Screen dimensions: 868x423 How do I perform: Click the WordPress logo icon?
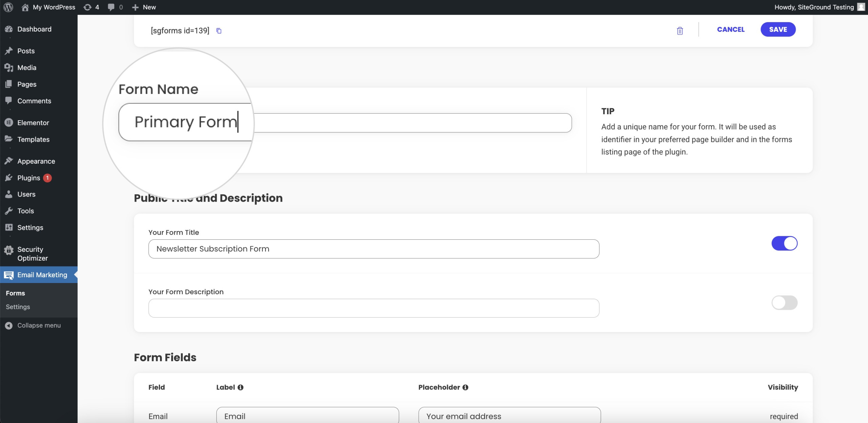(8, 7)
